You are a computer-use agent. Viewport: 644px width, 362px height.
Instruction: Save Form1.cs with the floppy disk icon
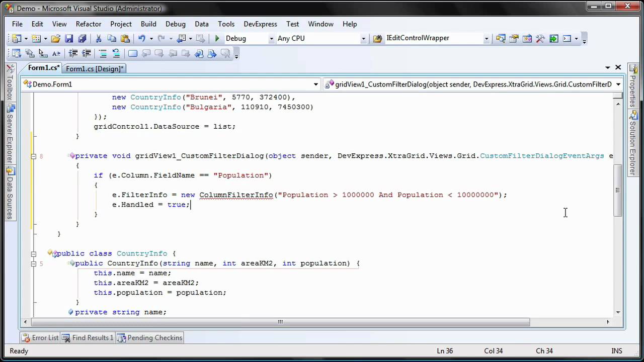[69, 38]
